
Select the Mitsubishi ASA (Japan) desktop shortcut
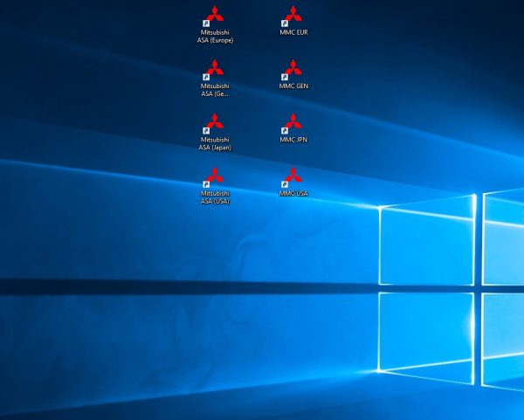pos(215,132)
